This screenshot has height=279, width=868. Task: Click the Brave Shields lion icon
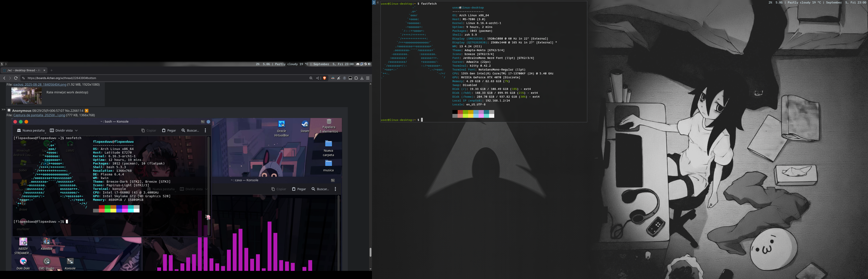pyautogui.click(x=325, y=78)
